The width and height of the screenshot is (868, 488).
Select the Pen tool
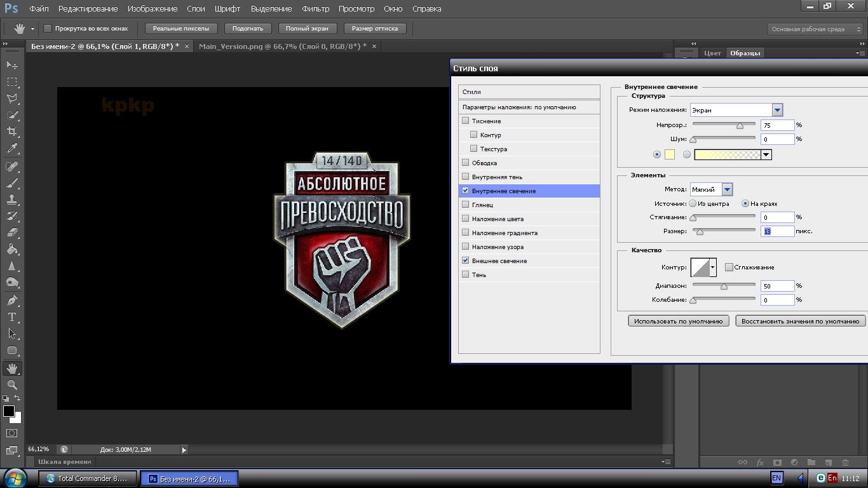click(x=12, y=300)
